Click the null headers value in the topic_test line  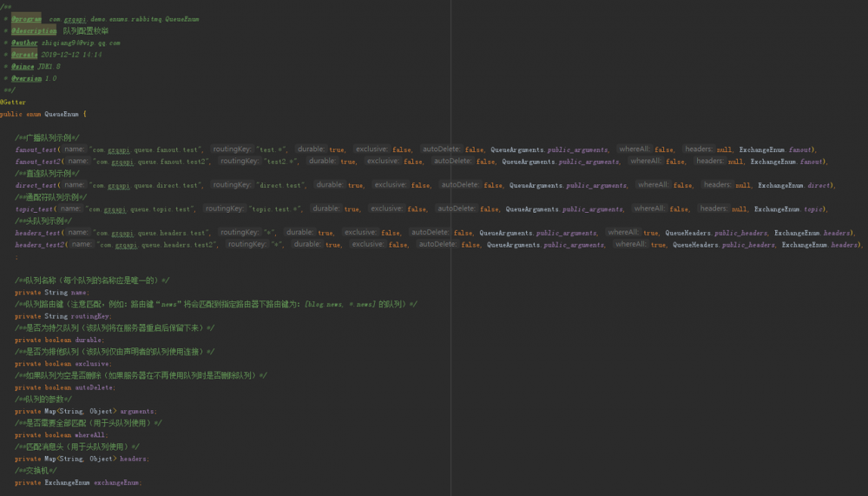click(x=739, y=209)
